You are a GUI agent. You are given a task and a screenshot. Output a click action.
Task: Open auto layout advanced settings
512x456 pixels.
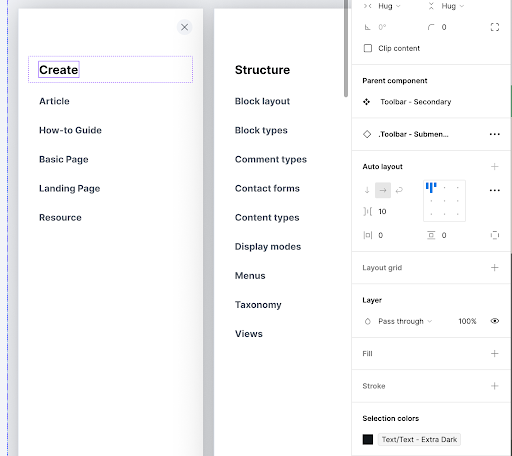click(x=495, y=190)
